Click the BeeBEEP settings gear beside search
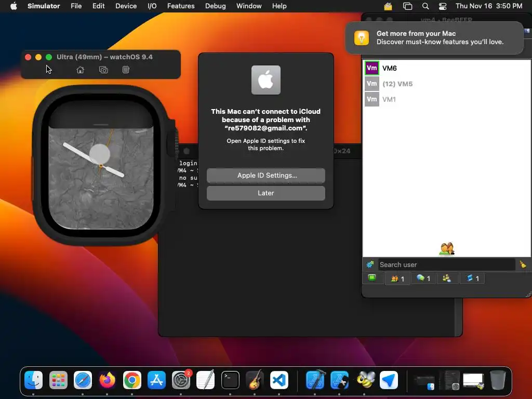Image resolution: width=532 pixels, height=399 pixels. pyautogui.click(x=370, y=264)
